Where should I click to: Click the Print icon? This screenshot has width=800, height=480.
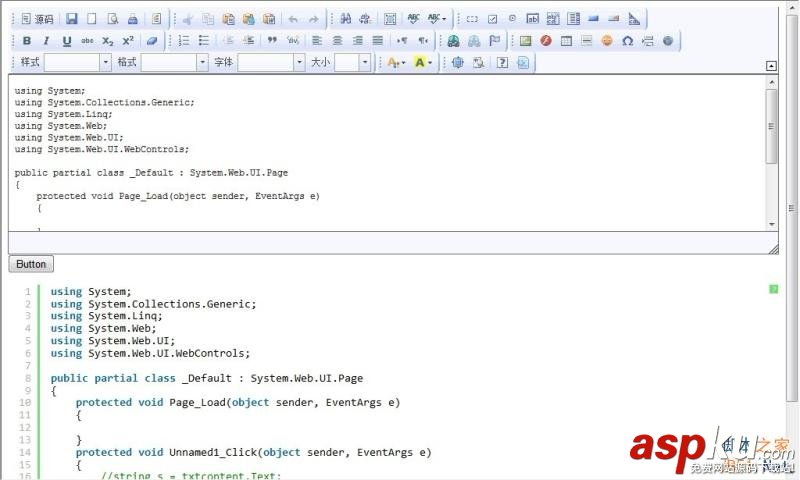point(133,19)
